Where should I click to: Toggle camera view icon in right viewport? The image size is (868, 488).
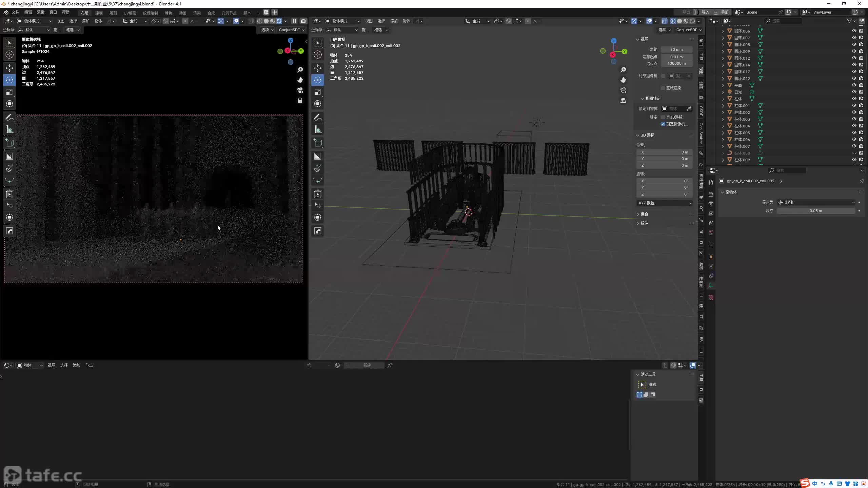(x=623, y=90)
